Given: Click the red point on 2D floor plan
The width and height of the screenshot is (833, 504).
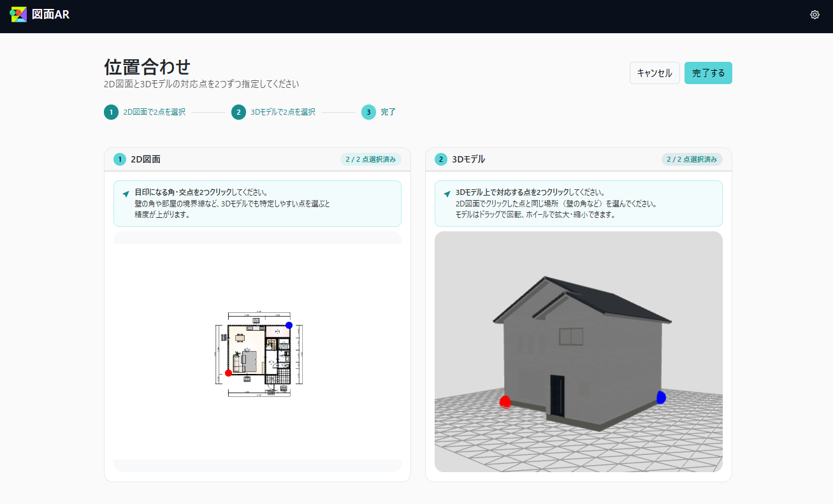Looking at the screenshot, I should (x=228, y=373).
